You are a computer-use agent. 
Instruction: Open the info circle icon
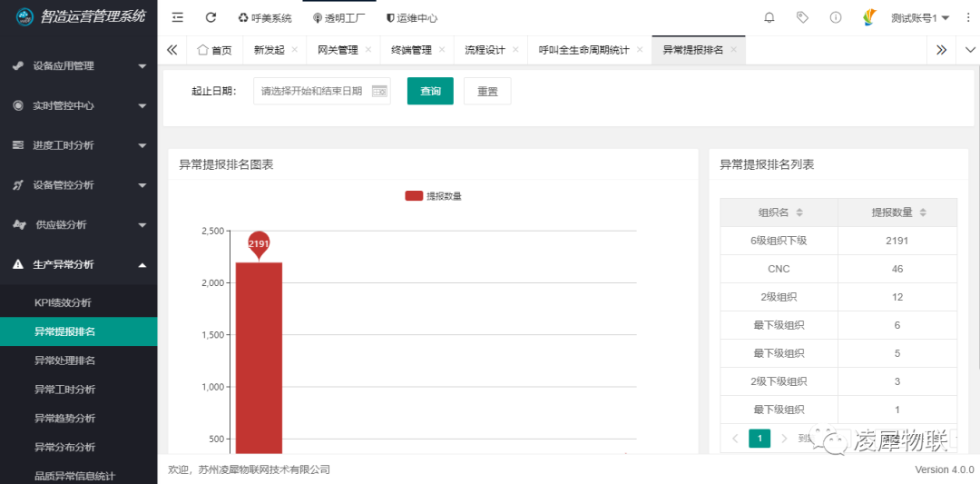[x=836, y=17]
